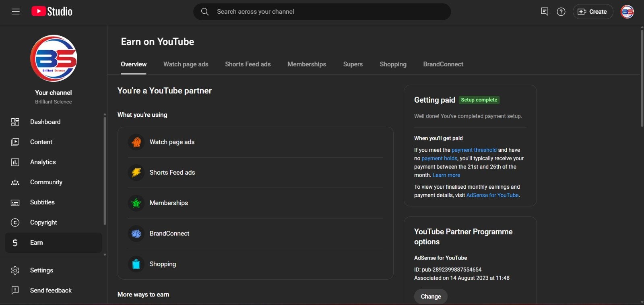
Task: Click the main page vertical scrollbar
Action: tap(642, 78)
